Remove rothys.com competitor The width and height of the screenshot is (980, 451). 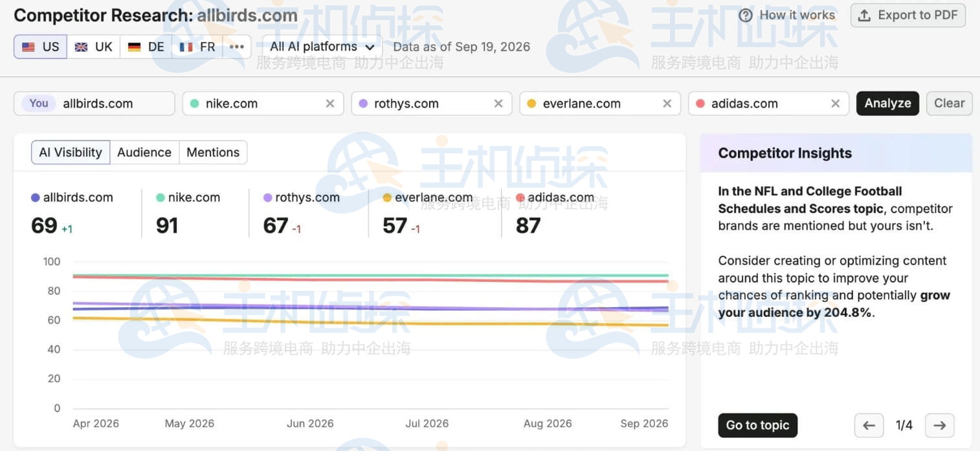[498, 104]
